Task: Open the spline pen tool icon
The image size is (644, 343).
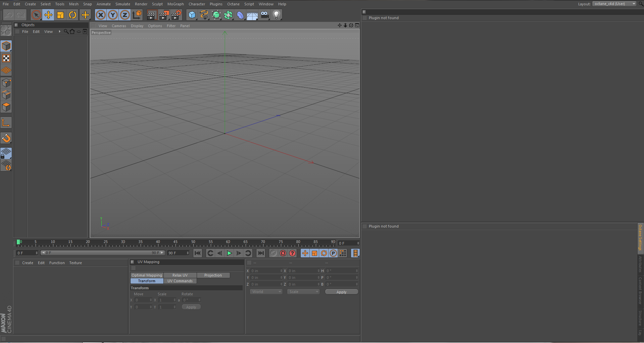Action: (204, 15)
